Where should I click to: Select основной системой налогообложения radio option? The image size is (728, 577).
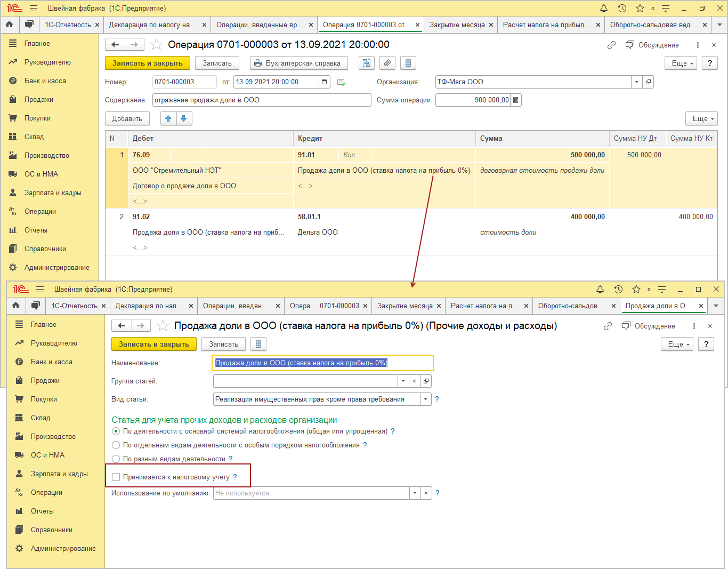coord(116,431)
